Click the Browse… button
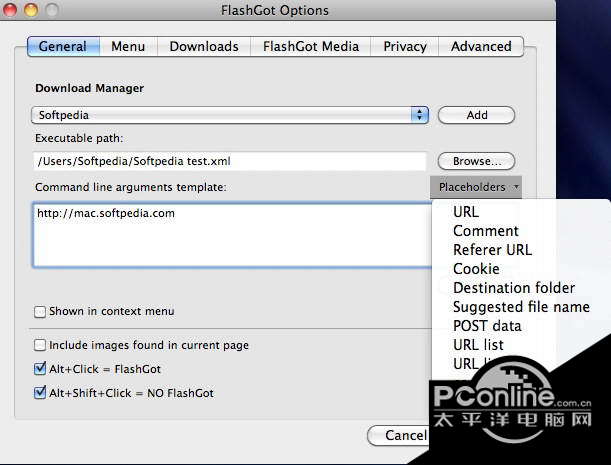Screen dimensions: 611x465 point(477,161)
